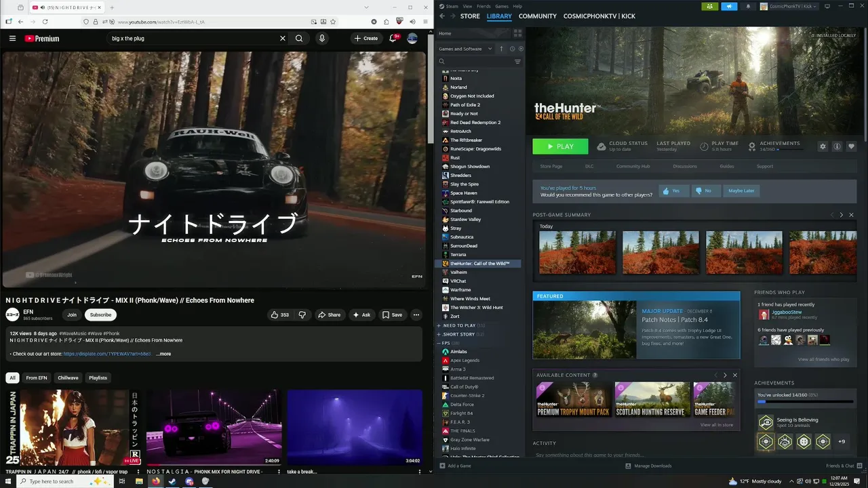Viewport: 868px width, 488px height.
Task: Share the NIGHTDRIVE video
Action: click(329, 314)
